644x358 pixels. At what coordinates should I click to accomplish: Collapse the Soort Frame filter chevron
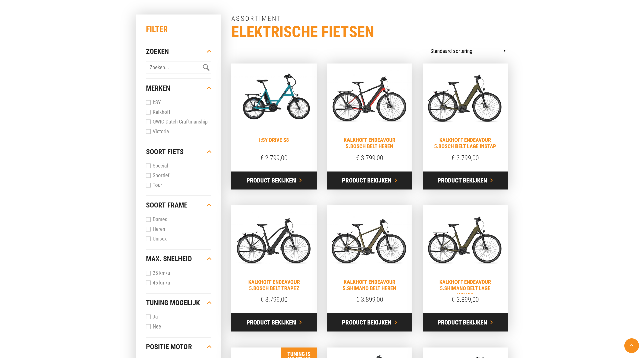209,205
